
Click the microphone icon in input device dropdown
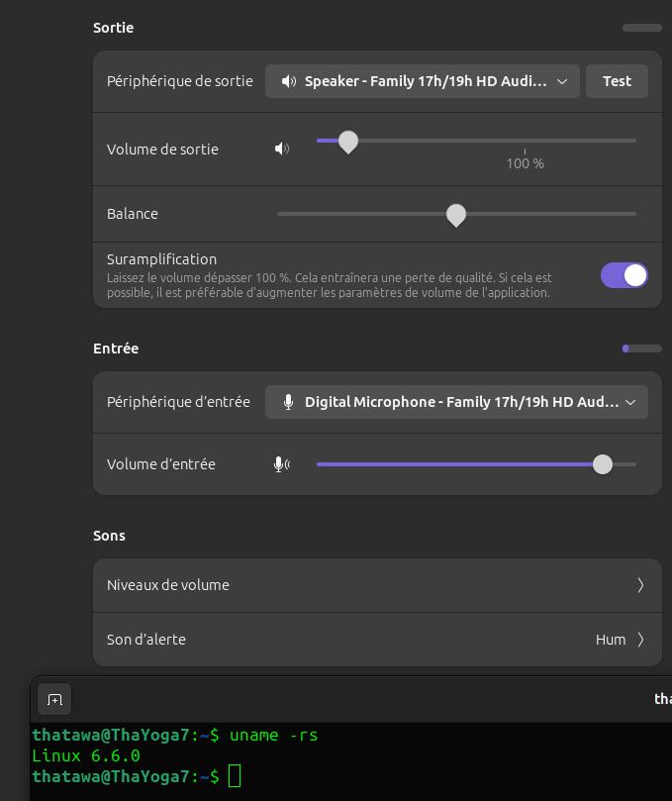pos(289,402)
